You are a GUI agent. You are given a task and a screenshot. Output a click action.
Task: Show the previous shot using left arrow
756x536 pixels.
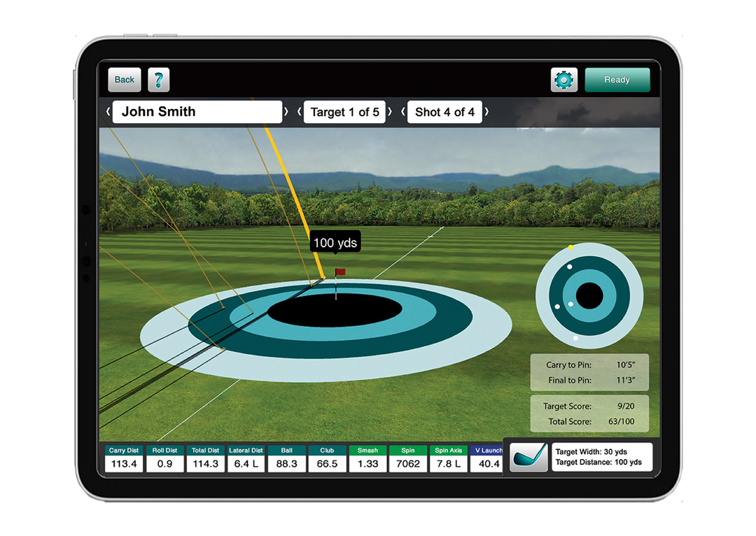(x=403, y=112)
